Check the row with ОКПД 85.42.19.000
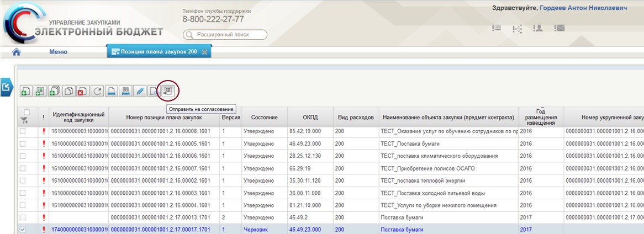 (23, 131)
